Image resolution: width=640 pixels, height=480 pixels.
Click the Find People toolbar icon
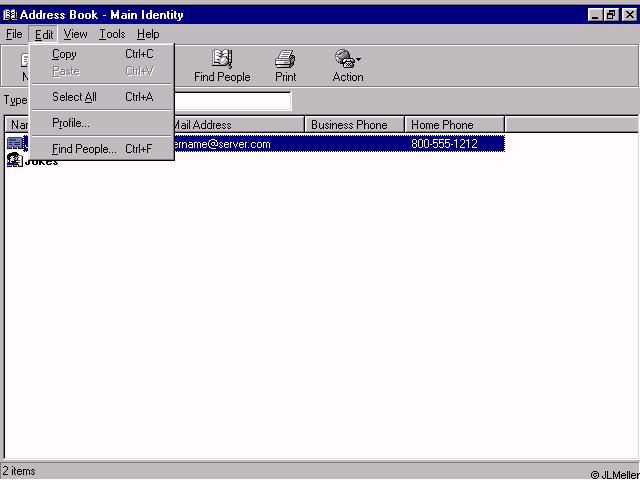[x=222, y=60]
